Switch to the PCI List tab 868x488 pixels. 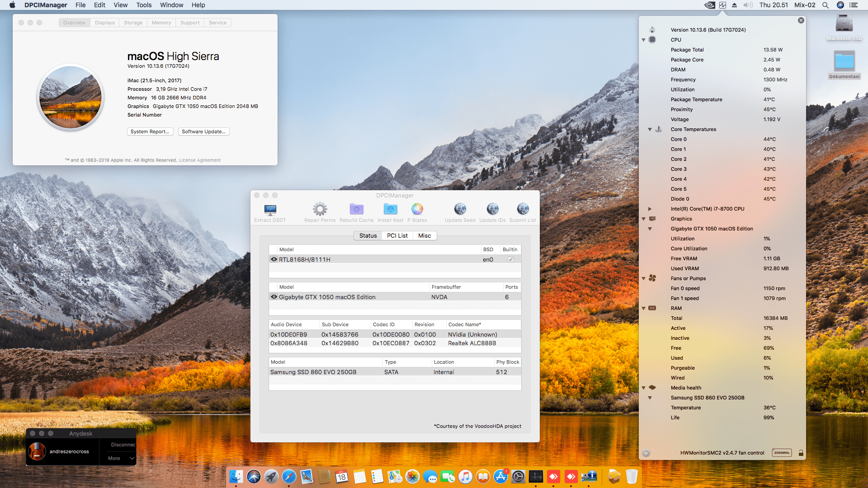pyautogui.click(x=397, y=235)
